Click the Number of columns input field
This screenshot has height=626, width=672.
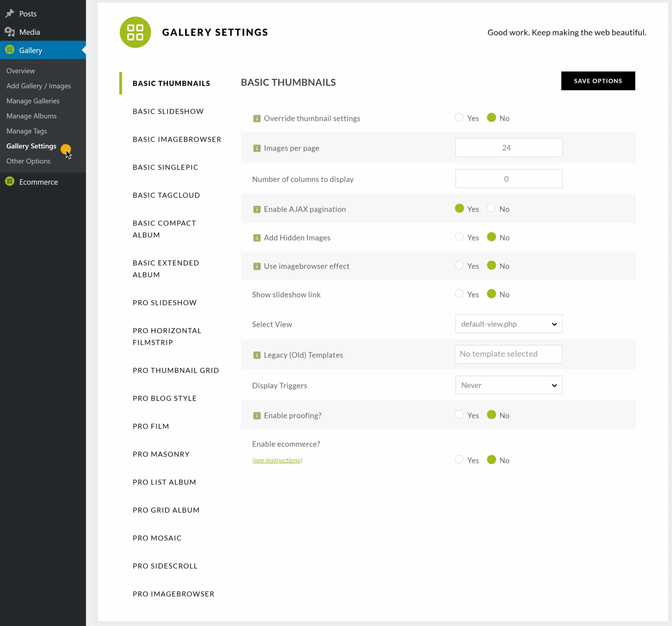coord(509,178)
